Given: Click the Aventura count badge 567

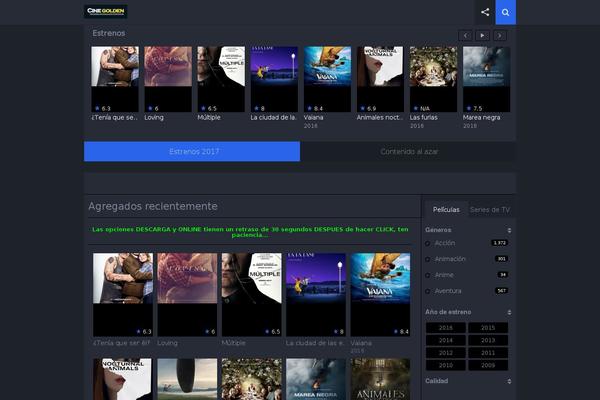Looking at the screenshot, I should pyautogui.click(x=502, y=291).
